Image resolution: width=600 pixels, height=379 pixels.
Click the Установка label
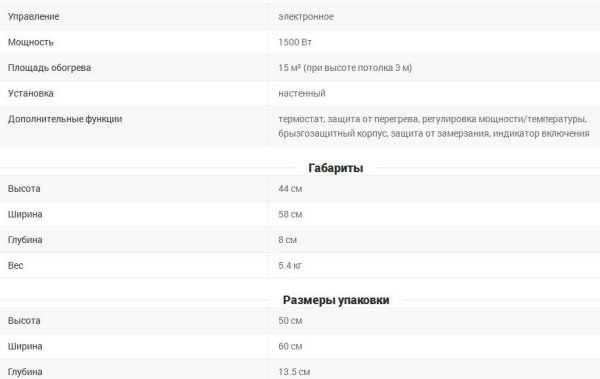pos(31,93)
